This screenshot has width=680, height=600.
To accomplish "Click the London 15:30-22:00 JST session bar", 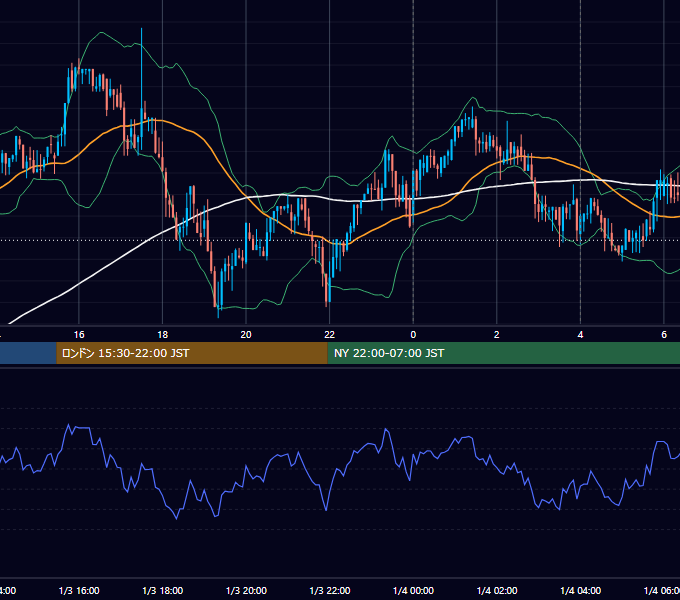I will pos(192,353).
